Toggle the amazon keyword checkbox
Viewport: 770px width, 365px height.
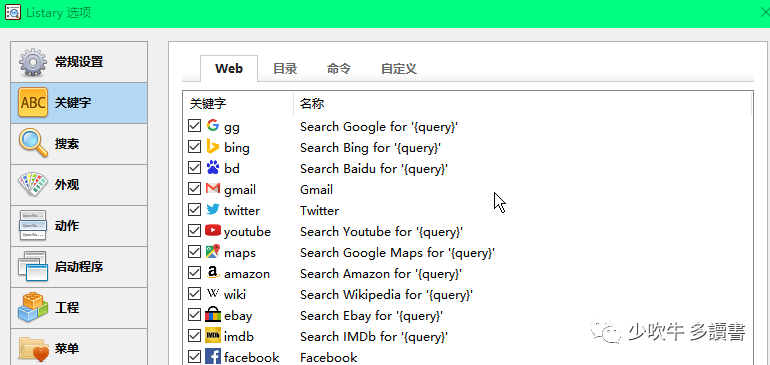click(x=194, y=273)
